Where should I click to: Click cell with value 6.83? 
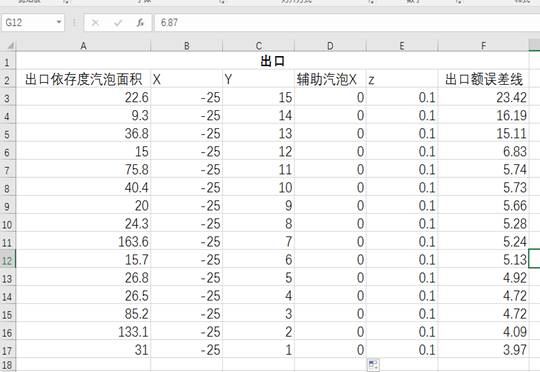[484, 151]
